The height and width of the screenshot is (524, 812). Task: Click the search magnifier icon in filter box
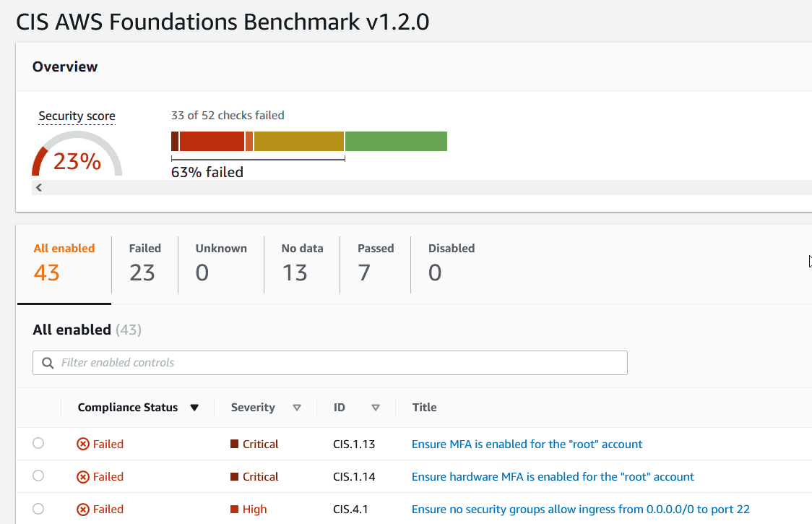48,363
